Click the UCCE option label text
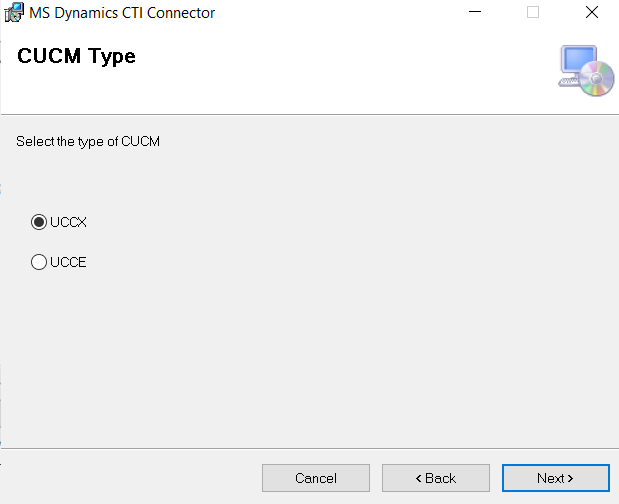 pyautogui.click(x=68, y=263)
